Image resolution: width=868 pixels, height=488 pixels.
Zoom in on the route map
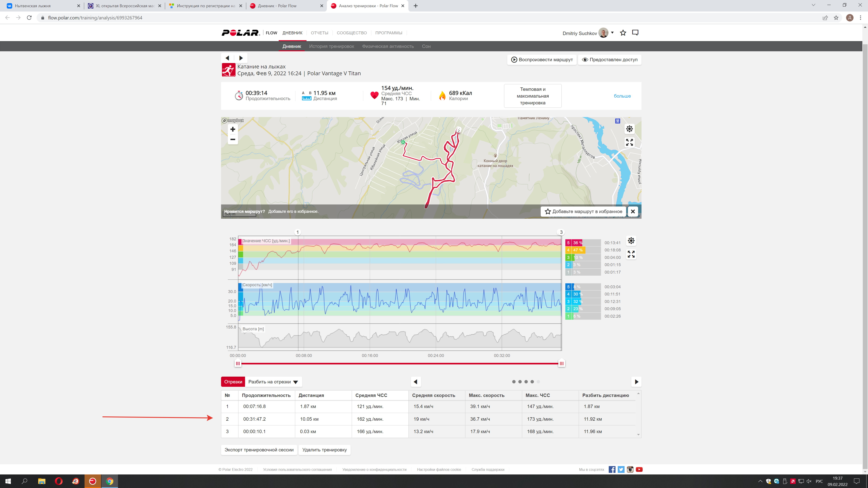click(x=233, y=129)
